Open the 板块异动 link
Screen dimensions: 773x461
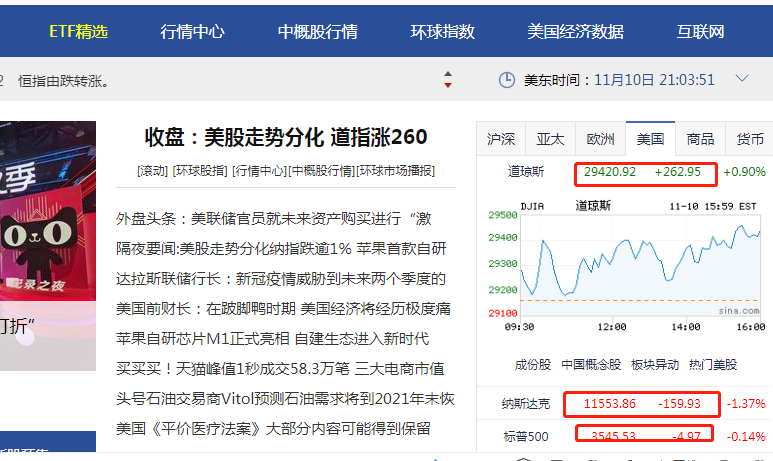(655, 365)
